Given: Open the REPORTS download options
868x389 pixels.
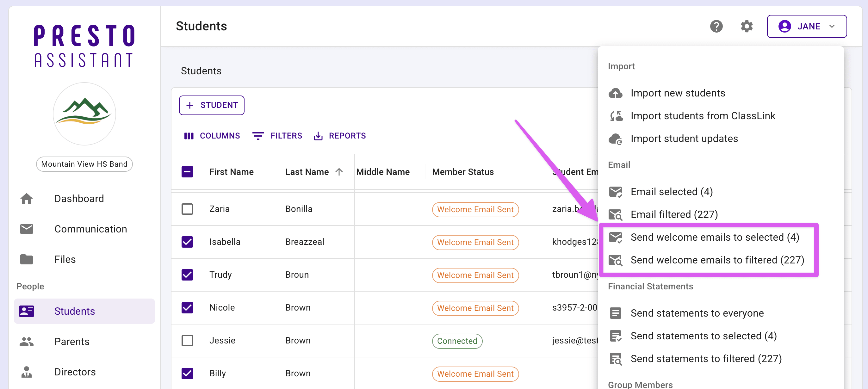Looking at the screenshot, I should coord(340,136).
